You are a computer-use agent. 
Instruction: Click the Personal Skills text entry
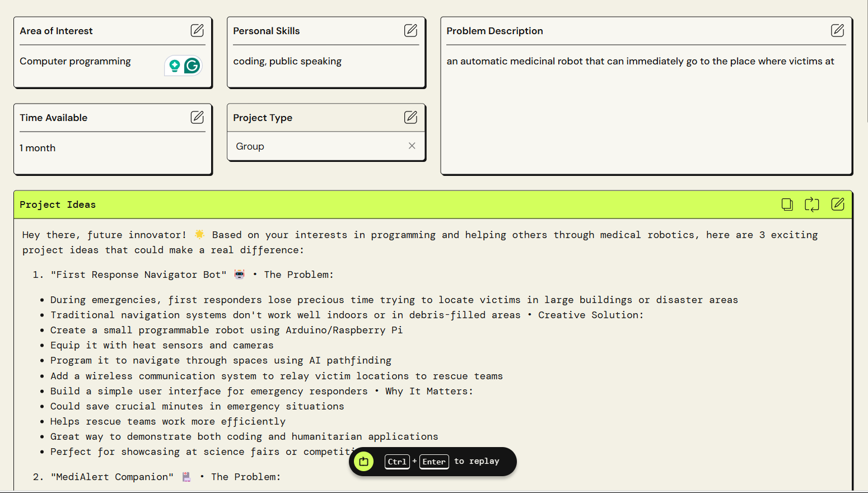tap(287, 61)
